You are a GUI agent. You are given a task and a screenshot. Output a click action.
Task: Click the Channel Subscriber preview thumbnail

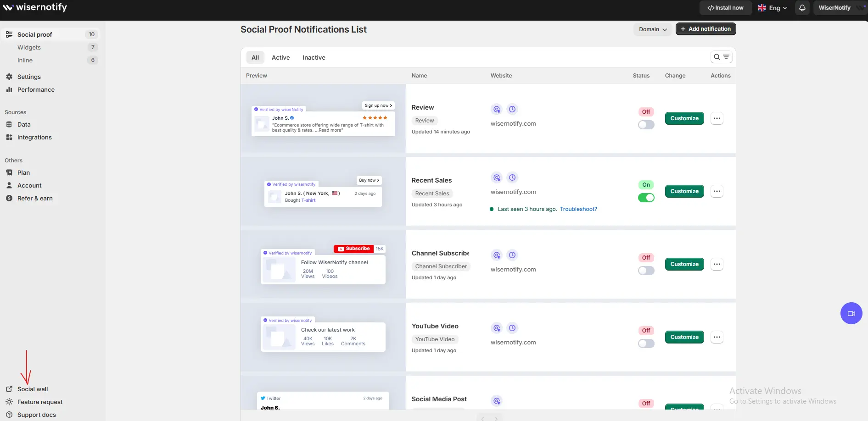coord(323,264)
